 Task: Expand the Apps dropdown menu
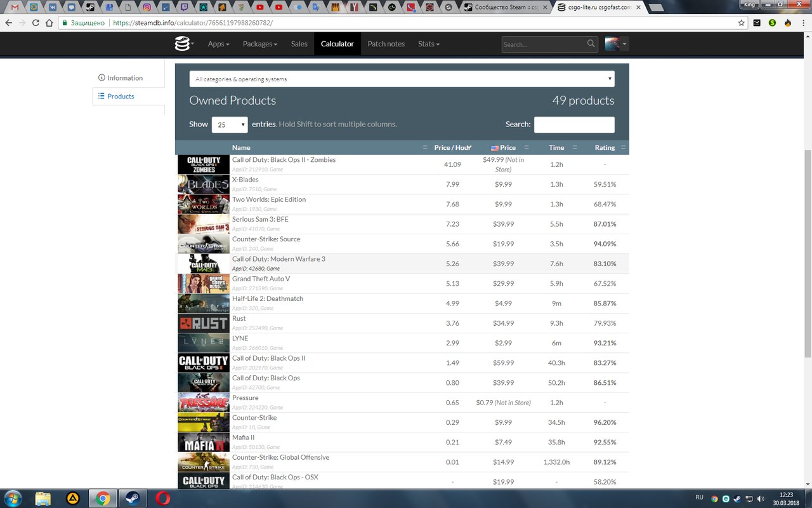point(218,44)
